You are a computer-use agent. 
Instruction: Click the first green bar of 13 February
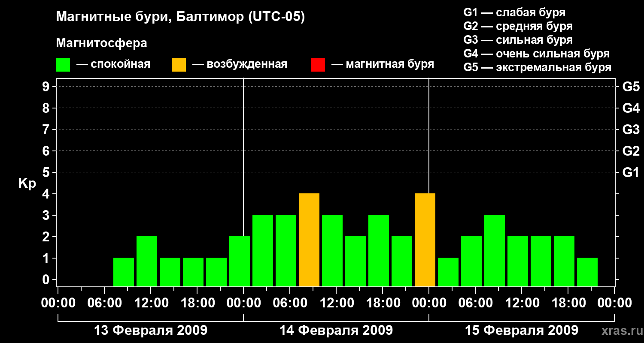click(x=124, y=272)
